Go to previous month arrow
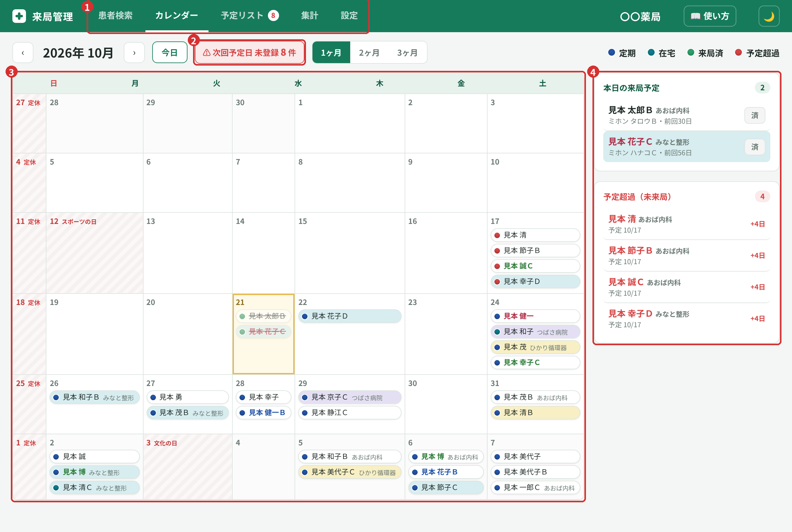This screenshot has width=792, height=532. tap(23, 53)
